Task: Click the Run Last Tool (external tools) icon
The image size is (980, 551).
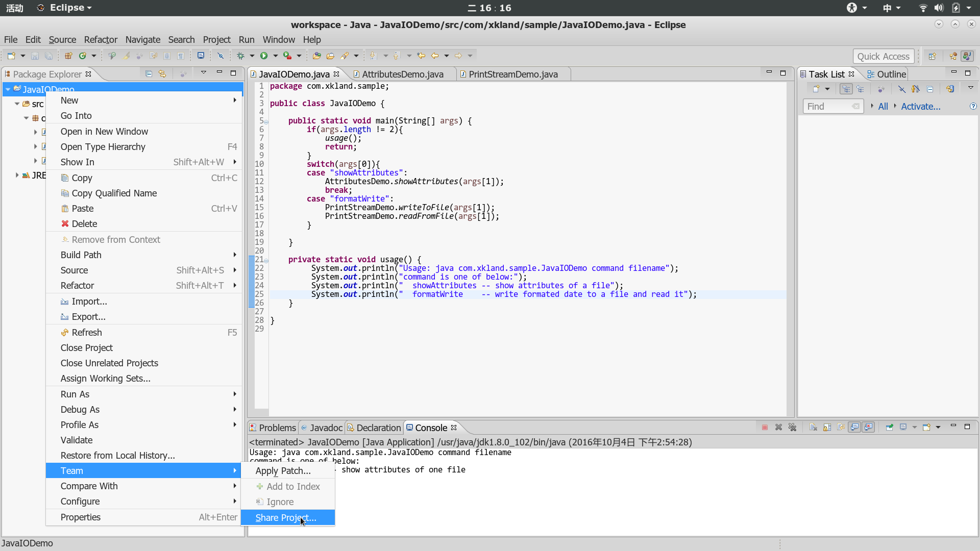Action: click(287, 56)
